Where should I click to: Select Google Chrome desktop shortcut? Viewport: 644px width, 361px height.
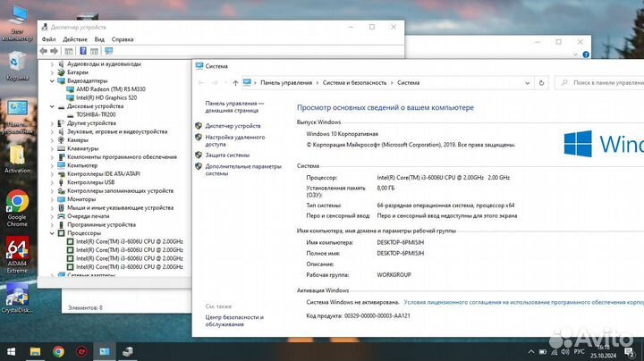(17, 208)
